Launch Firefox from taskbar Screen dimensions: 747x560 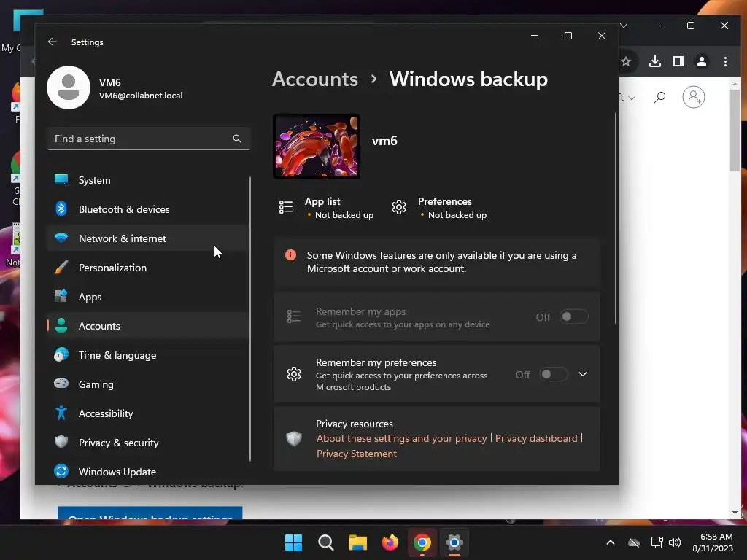pos(390,542)
